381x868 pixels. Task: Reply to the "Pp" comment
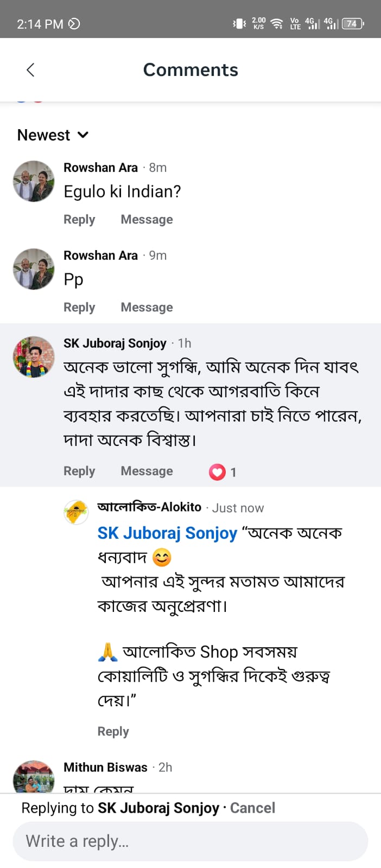tap(79, 308)
